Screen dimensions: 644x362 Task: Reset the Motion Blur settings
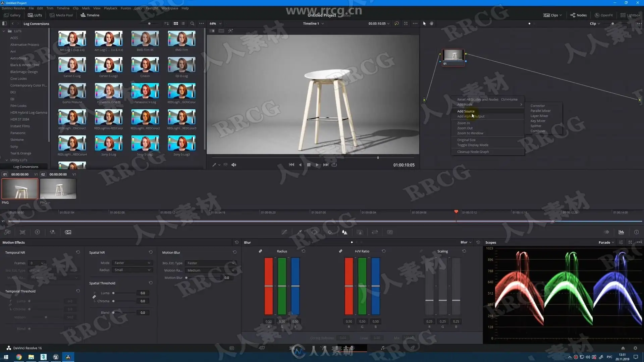(234, 252)
